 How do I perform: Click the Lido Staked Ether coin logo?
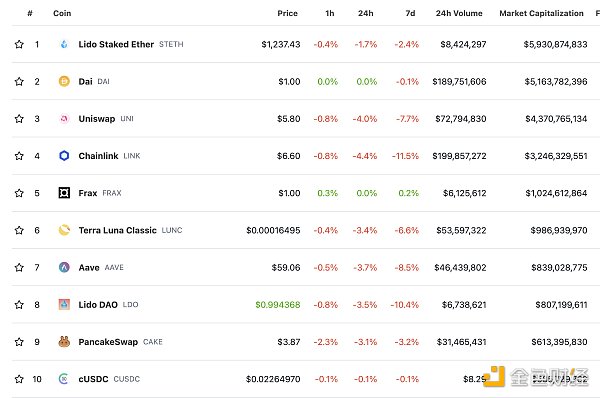64,44
